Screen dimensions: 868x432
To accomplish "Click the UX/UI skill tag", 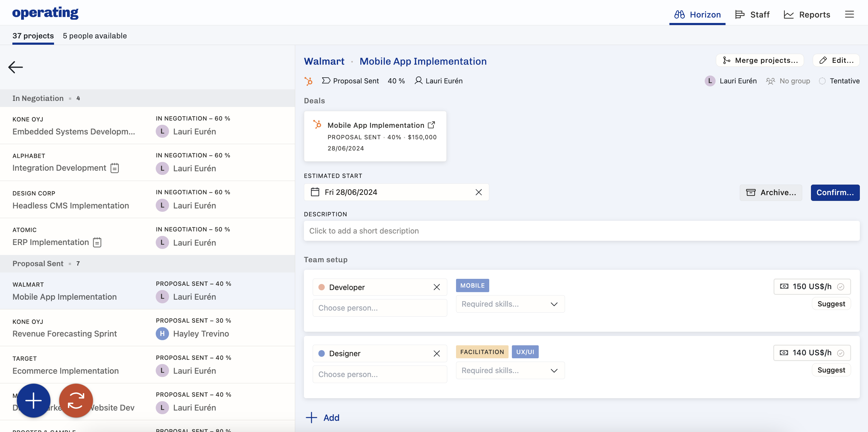I will pyautogui.click(x=525, y=352).
